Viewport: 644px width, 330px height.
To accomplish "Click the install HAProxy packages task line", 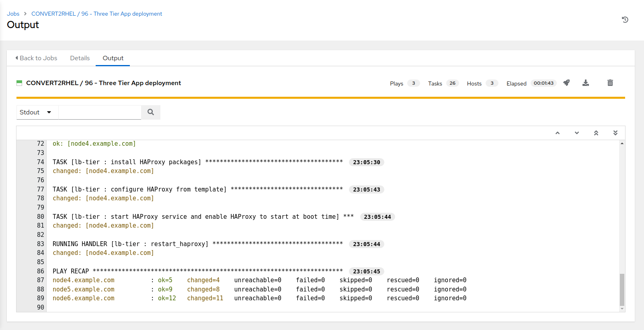I will tap(127, 162).
